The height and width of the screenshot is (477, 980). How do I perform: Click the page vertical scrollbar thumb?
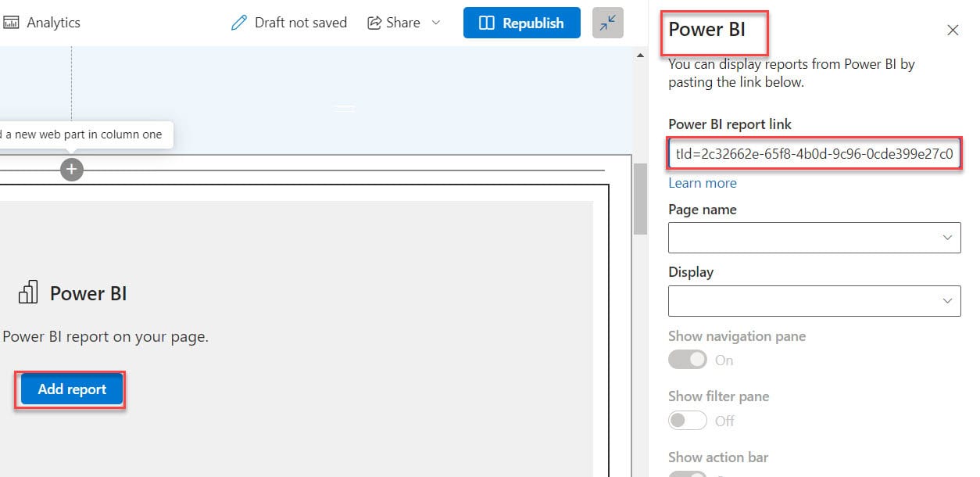pos(640,199)
